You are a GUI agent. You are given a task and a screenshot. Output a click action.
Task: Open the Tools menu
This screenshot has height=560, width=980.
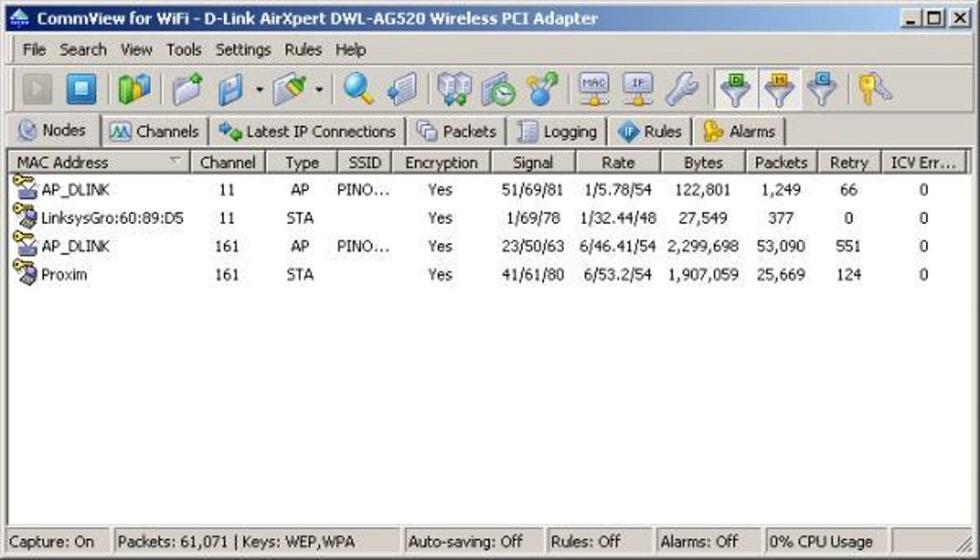(x=184, y=49)
